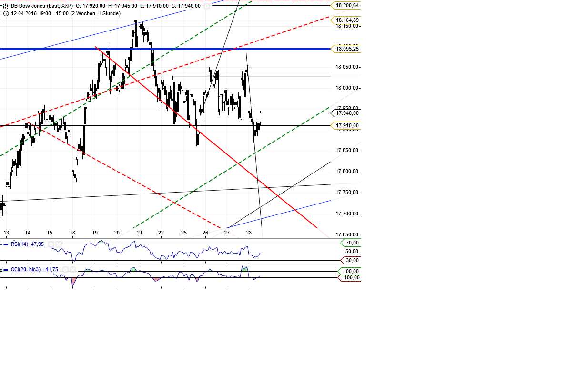Open the DB Dow Jones instrument symbol icon
Image resolution: width=588 pixels, height=387 pixels.
pos(5,7)
